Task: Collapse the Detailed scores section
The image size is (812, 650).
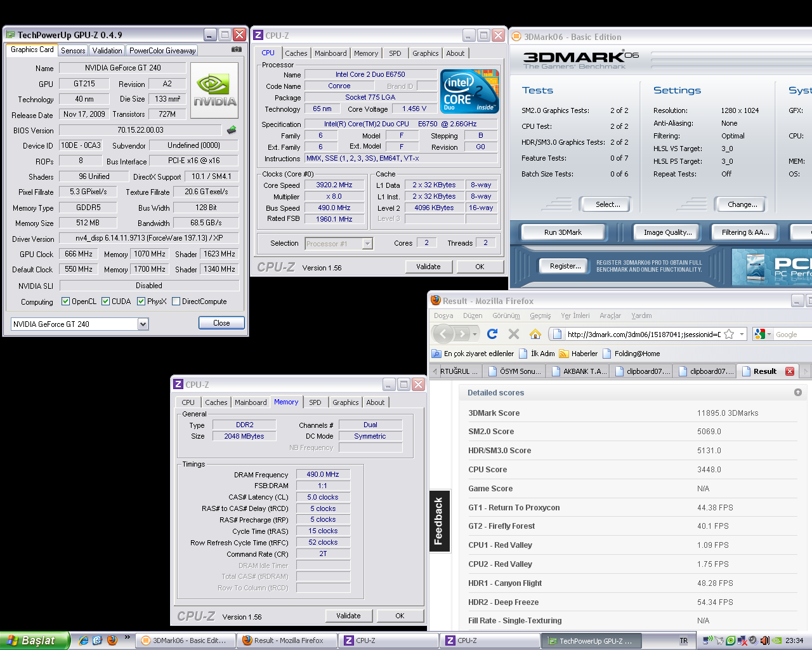Action: (798, 392)
